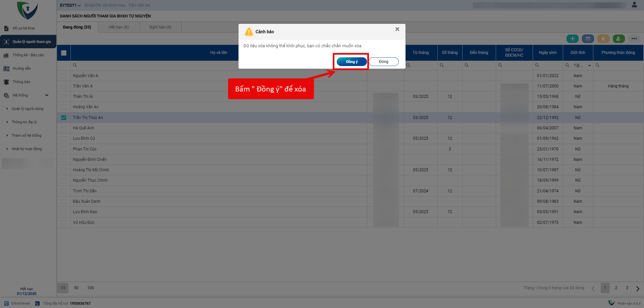Set page size to 50 rows
The width and height of the screenshot is (644, 308).
tap(76, 288)
